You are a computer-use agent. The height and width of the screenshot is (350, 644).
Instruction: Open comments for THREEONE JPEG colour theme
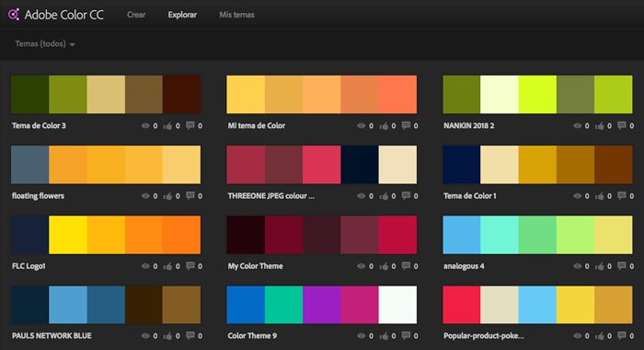click(x=406, y=196)
